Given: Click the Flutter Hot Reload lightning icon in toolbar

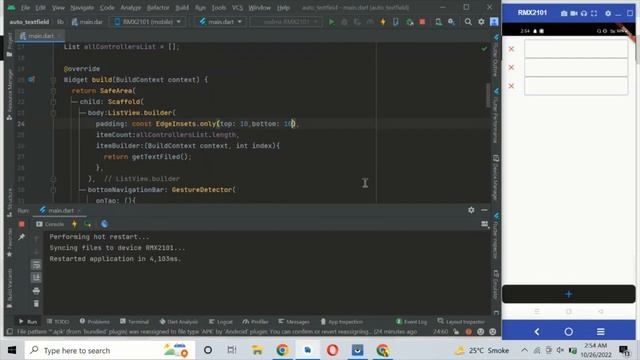Looking at the screenshot, I should pos(383,22).
